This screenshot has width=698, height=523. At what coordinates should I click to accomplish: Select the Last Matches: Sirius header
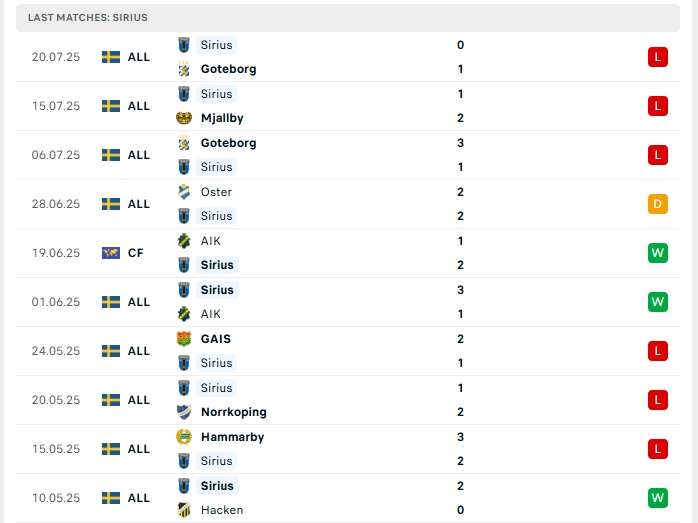[88, 17]
